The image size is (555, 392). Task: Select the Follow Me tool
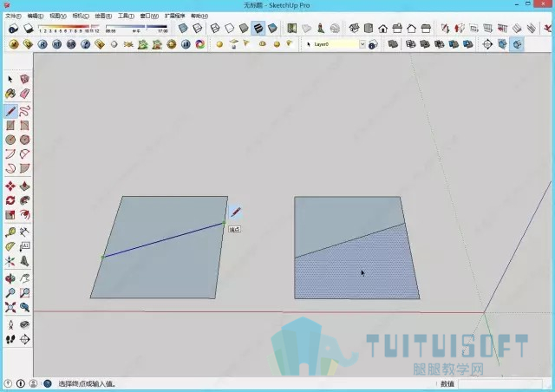24,200
